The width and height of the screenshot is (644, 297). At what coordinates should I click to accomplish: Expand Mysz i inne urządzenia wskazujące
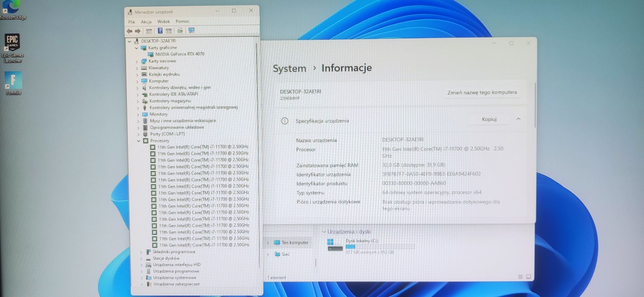tap(138, 121)
